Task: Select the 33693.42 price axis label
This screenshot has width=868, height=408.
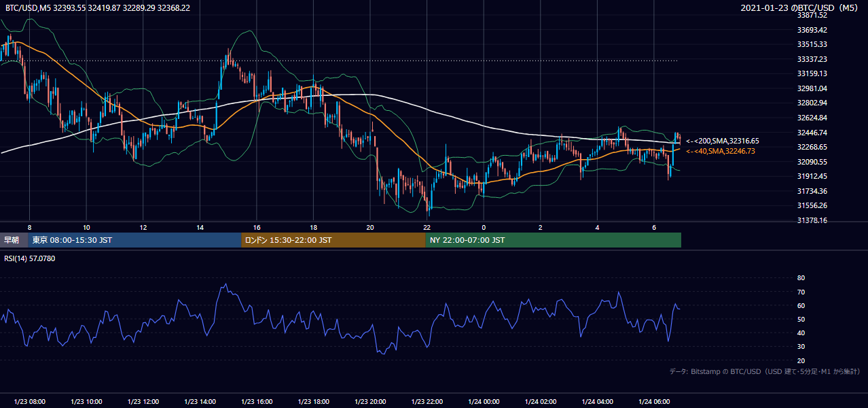Action: [812, 30]
